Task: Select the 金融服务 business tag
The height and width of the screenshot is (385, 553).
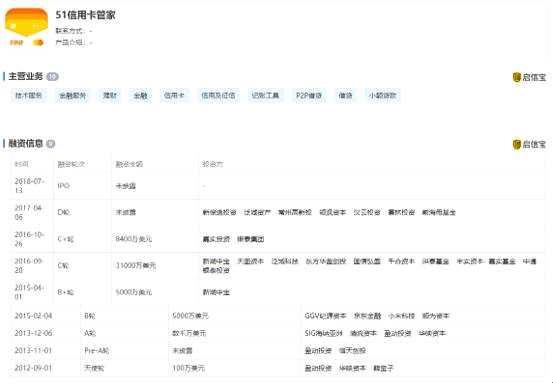Action: (72, 96)
